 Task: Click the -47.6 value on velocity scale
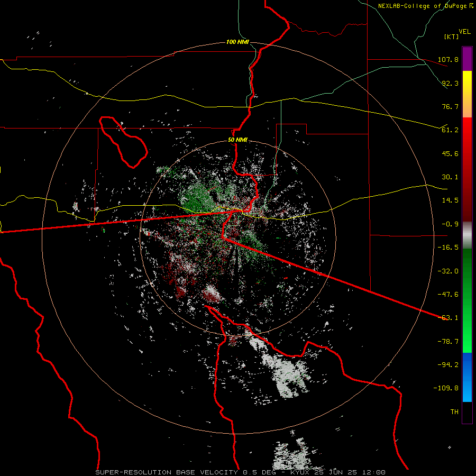click(x=448, y=295)
